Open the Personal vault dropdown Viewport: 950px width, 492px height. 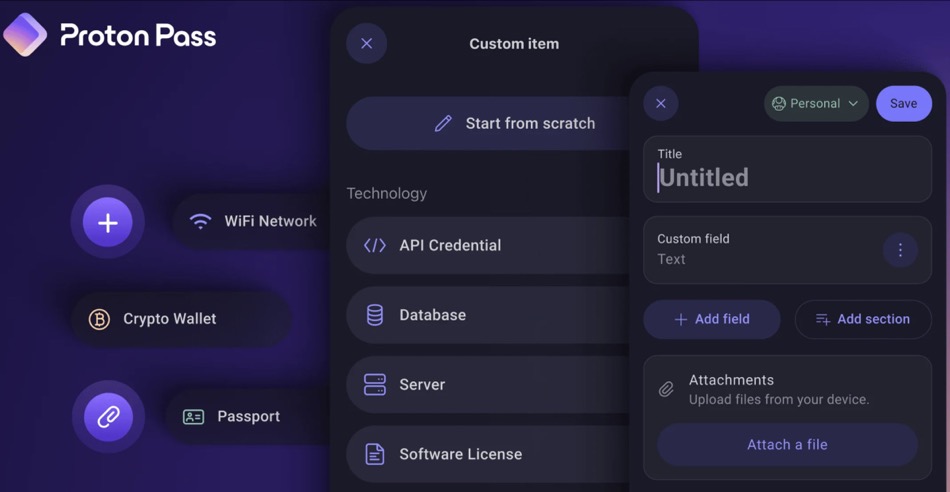tap(816, 104)
